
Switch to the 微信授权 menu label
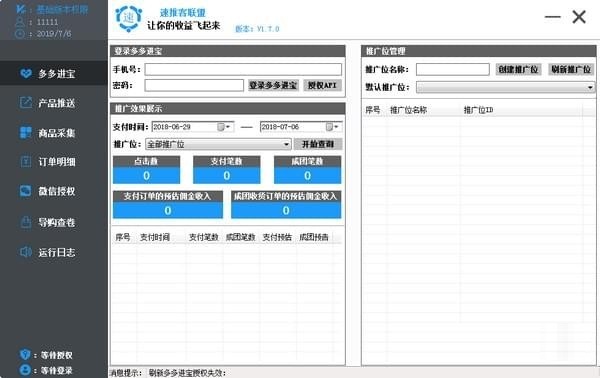point(57,191)
